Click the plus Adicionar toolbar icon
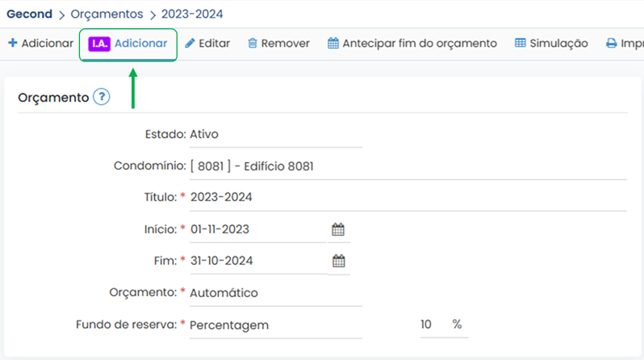 point(12,44)
